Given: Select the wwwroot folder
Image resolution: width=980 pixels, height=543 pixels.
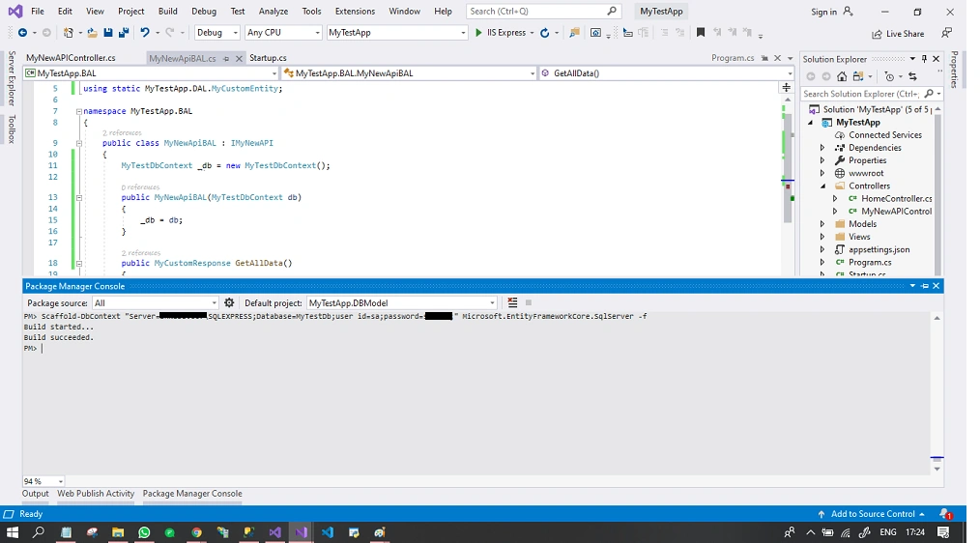Looking at the screenshot, I should click(x=866, y=173).
